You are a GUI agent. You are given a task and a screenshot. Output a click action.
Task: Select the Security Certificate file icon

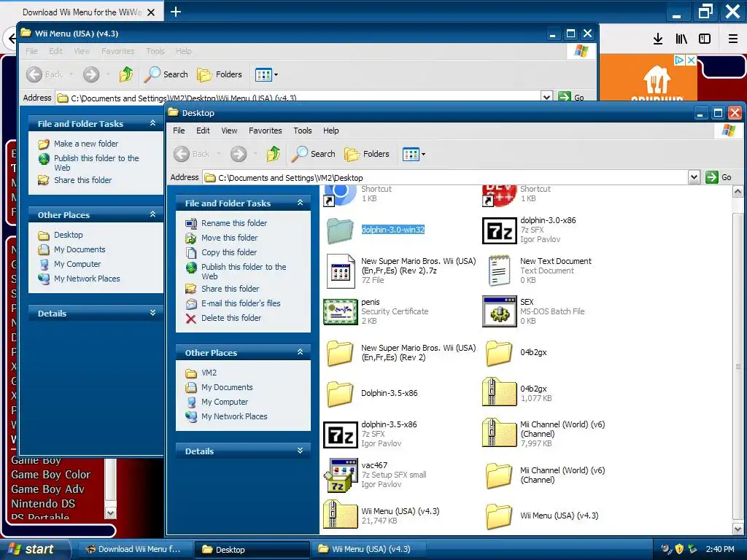coord(340,312)
